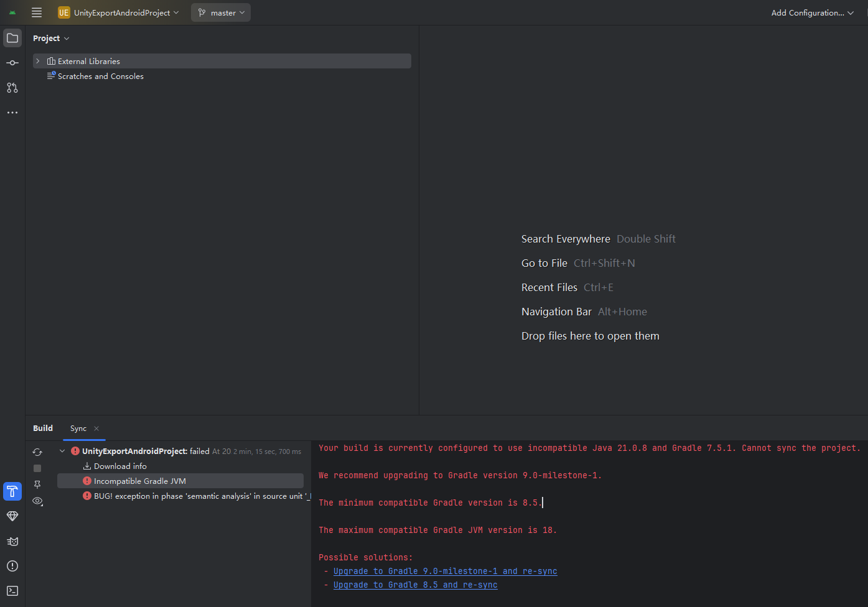Viewport: 868px width, 607px height.
Task: Click 'UnityExportAndroidProject: failed' row text
Action: click(146, 451)
